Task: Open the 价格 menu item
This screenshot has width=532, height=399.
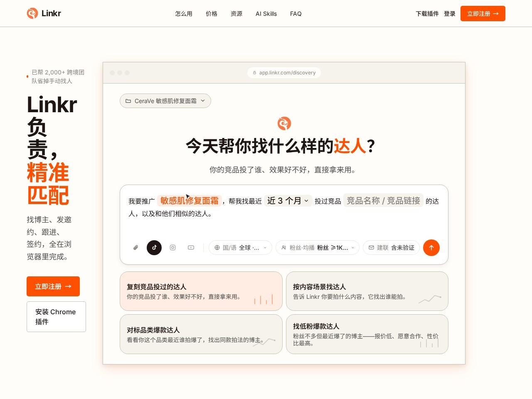Action: click(x=212, y=14)
